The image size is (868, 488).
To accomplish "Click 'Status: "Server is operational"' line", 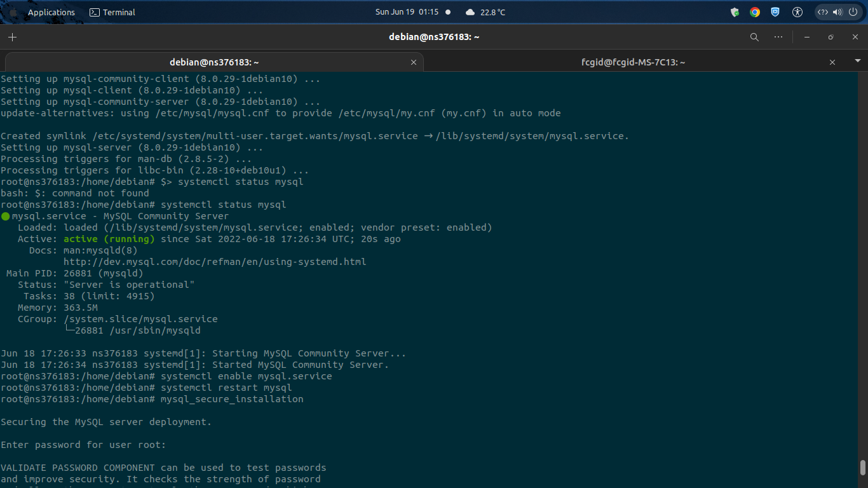I will click(x=106, y=285).
